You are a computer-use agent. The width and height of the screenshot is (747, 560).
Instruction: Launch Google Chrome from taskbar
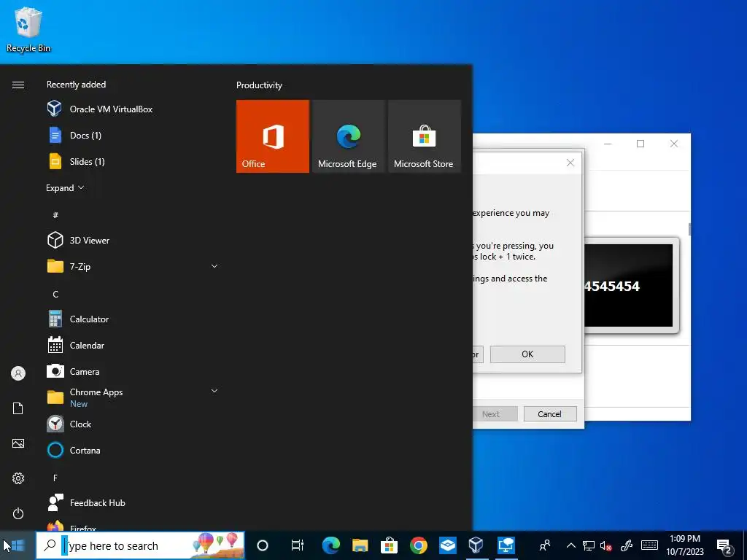(x=418, y=545)
